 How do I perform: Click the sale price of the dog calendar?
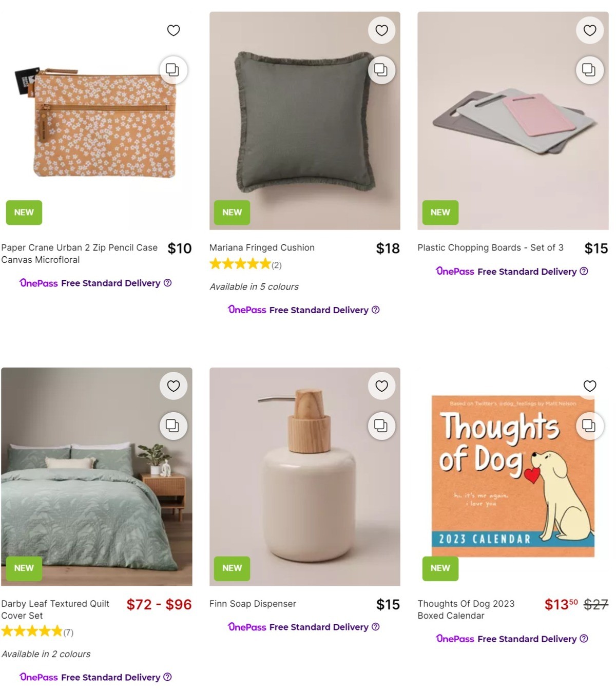(x=561, y=604)
